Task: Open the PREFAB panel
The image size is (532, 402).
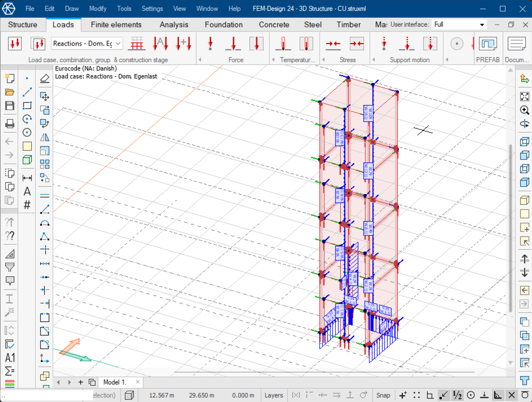Action: click(x=488, y=49)
